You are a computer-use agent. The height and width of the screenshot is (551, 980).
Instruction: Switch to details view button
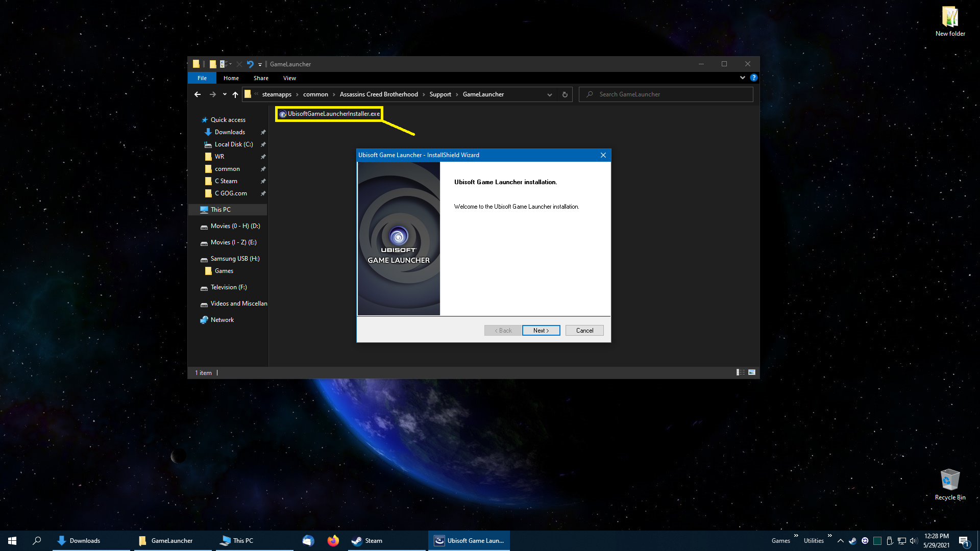pyautogui.click(x=740, y=372)
